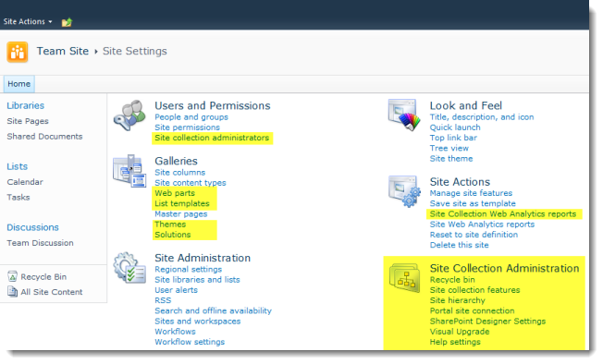
Task: Open Site Pages library
Action: (x=28, y=121)
